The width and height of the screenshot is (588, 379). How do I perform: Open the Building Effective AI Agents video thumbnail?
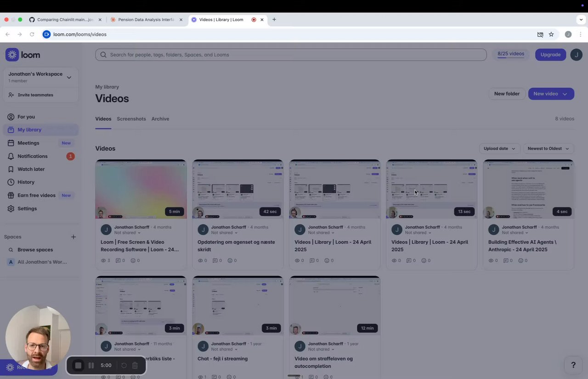[528, 189]
